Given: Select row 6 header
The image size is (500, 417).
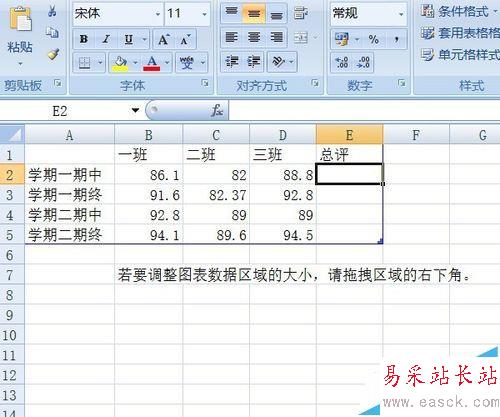Looking at the screenshot, I should tap(12, 255).
